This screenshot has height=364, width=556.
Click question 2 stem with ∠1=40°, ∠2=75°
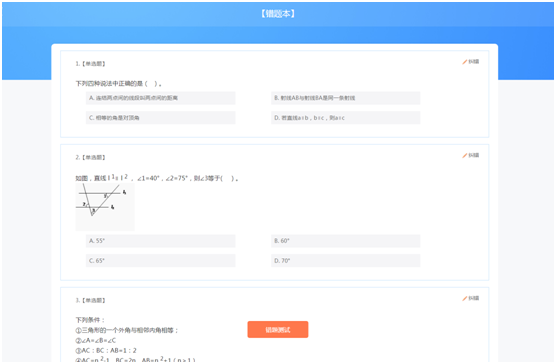157,178
